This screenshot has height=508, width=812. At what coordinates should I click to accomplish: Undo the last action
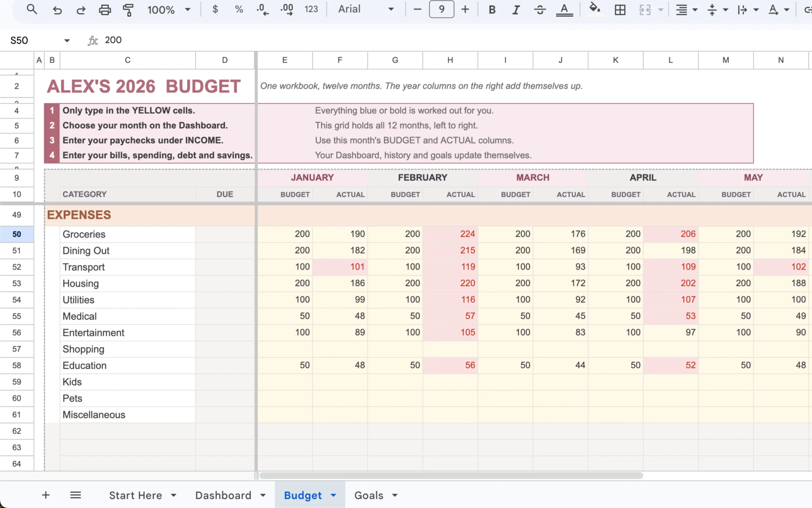click(57, 10)
